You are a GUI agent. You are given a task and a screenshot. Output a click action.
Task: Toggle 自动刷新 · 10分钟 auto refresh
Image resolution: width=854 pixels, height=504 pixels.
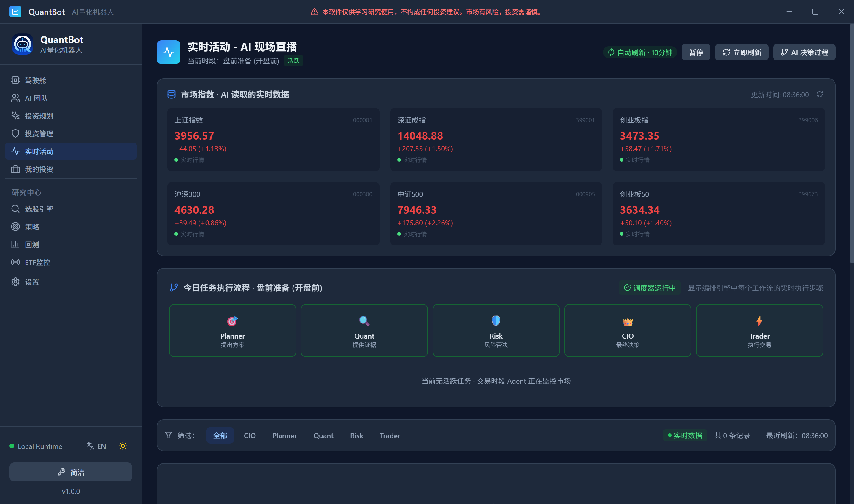pyautogui.click(x=640, y=52)
